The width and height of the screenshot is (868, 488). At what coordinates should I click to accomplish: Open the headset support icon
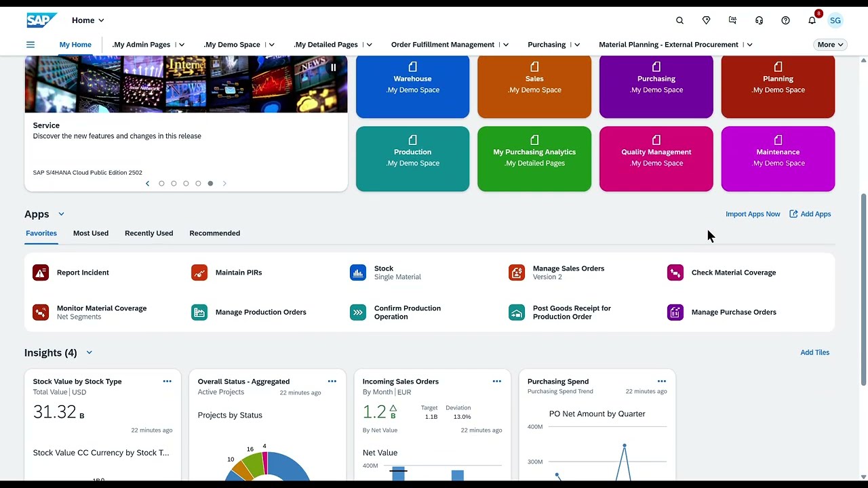(x=759, y=20)
